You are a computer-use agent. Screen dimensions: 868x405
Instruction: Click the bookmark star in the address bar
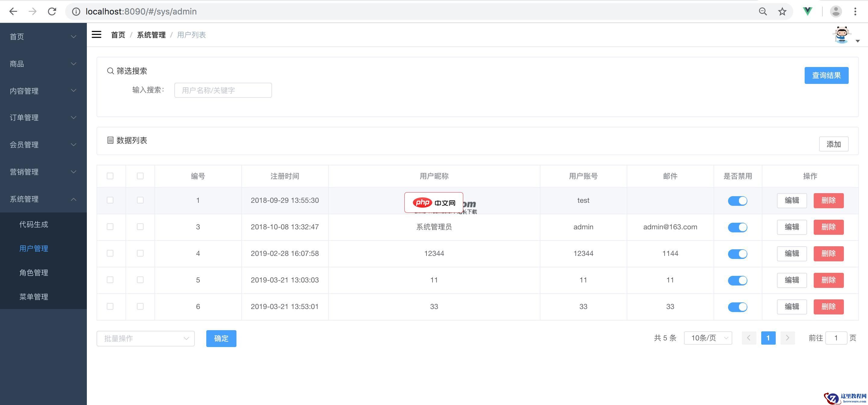(x=782, y=11)
